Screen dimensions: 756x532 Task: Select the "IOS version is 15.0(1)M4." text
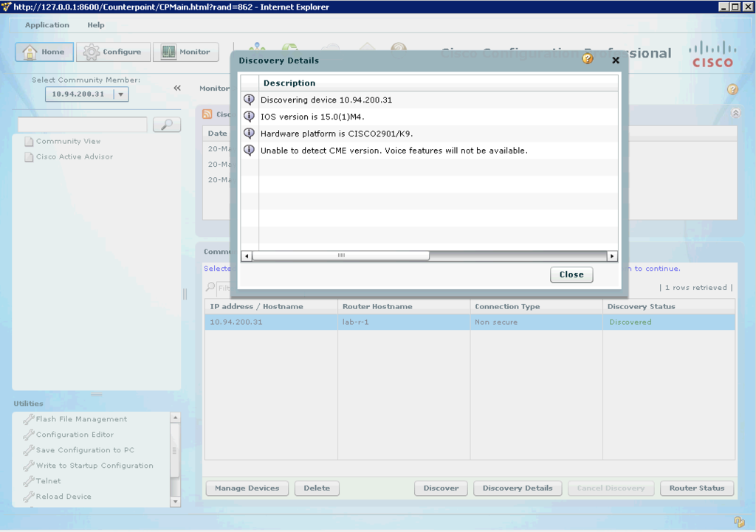312,117
